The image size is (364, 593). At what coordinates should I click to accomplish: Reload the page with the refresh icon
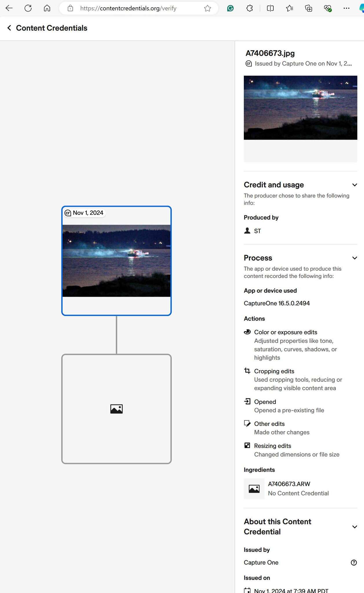click(28, 8)
